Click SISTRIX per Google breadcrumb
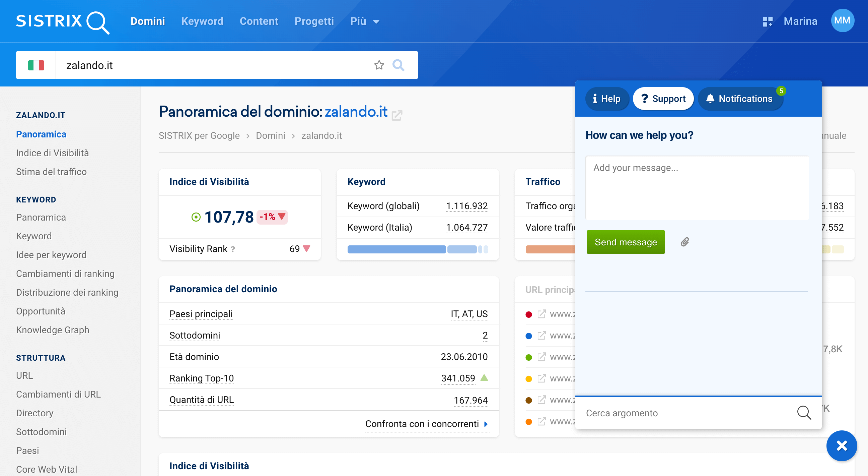The image size is (868, 476). (x=199, y=136)
